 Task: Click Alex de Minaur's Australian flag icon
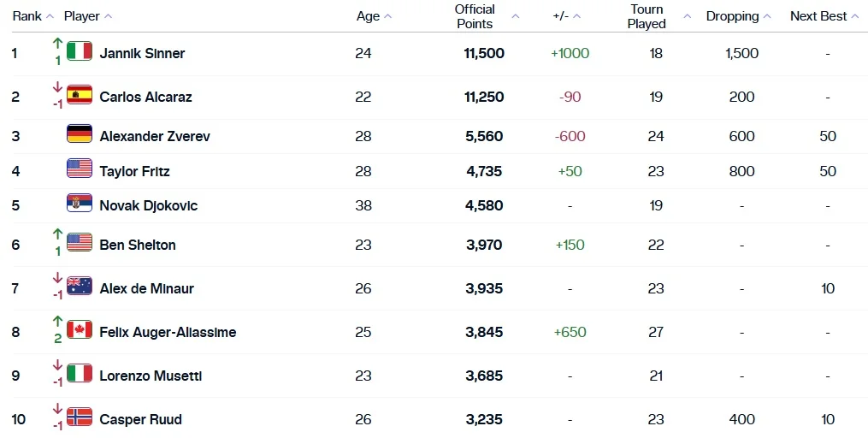click(79, 287)
